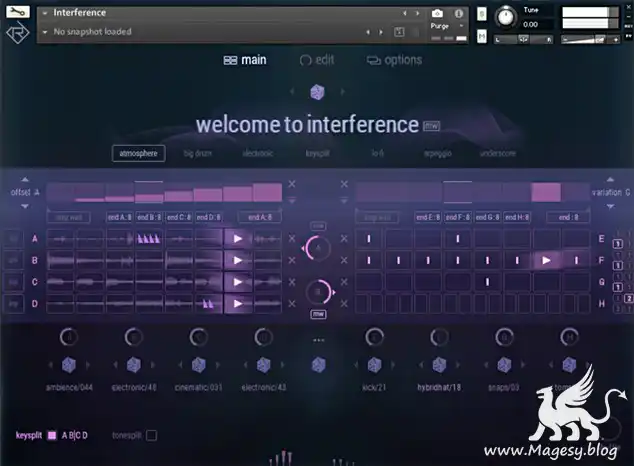The image size is (634, 466).
Task: Click the 'end H : 8' field
Action: [x=517, y=217]
